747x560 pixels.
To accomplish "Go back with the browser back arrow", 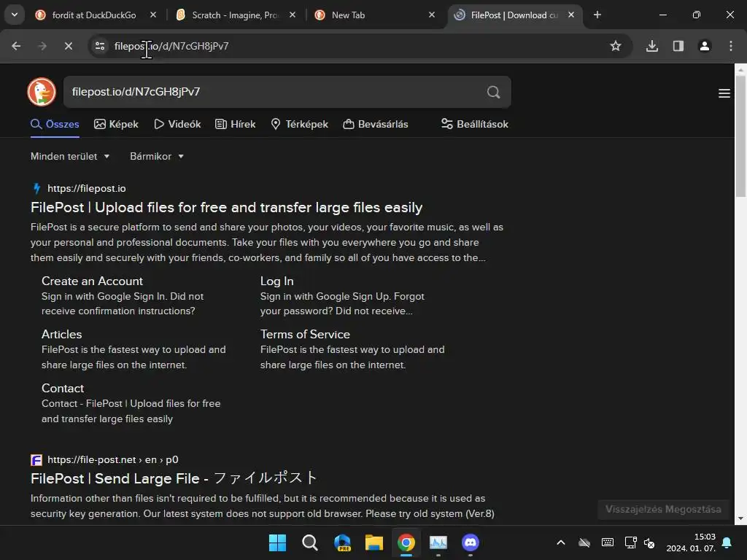I will pyautogui.click(x=16, y=46).
